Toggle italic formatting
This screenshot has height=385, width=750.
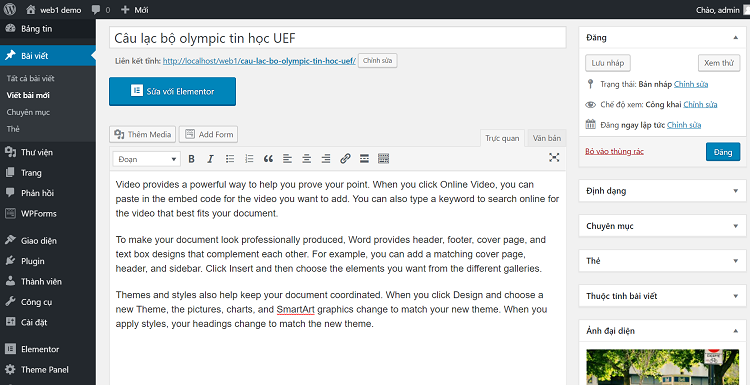coord(210,159)
